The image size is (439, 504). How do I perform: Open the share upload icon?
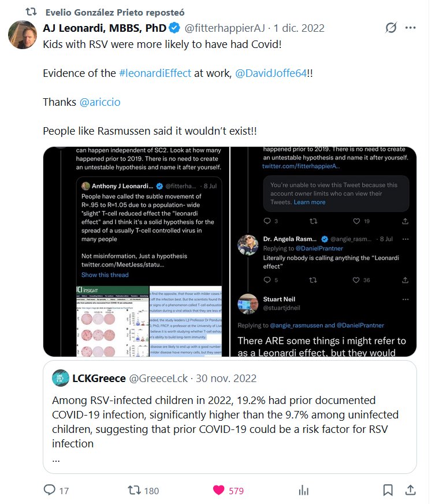410,490
